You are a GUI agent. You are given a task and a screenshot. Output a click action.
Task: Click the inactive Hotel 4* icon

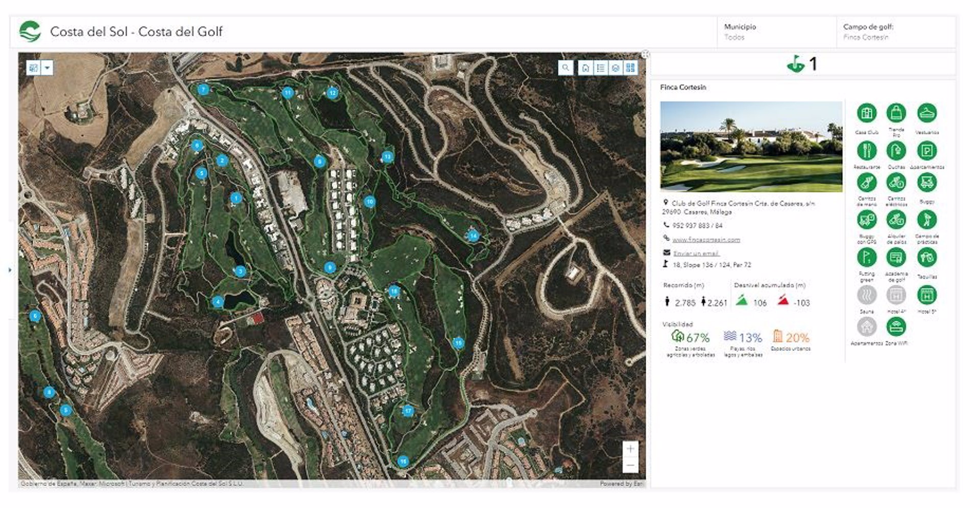pyautogui.click(x=896, y=295)
